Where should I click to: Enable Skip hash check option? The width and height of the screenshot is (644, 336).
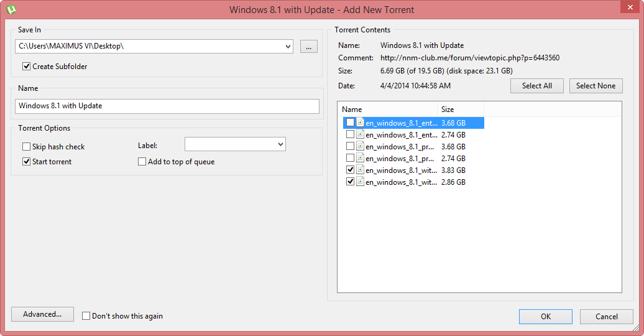click(26, 146)
